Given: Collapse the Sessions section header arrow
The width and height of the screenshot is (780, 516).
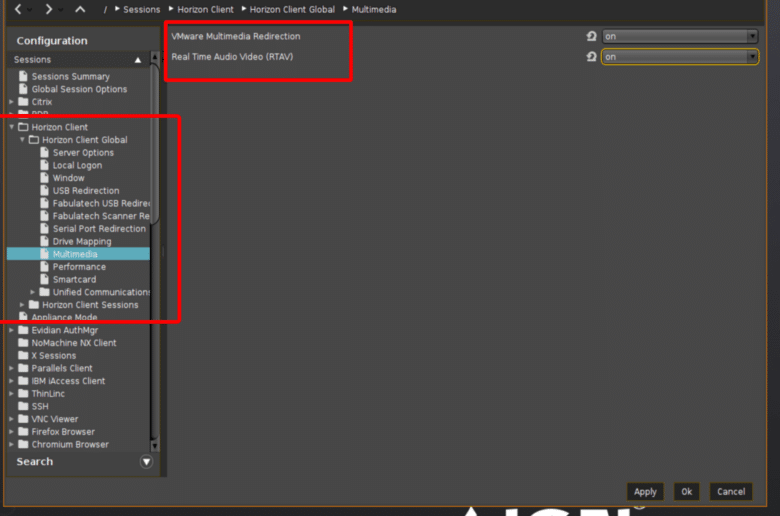Looking at the screenshot, I should point(138,60).
